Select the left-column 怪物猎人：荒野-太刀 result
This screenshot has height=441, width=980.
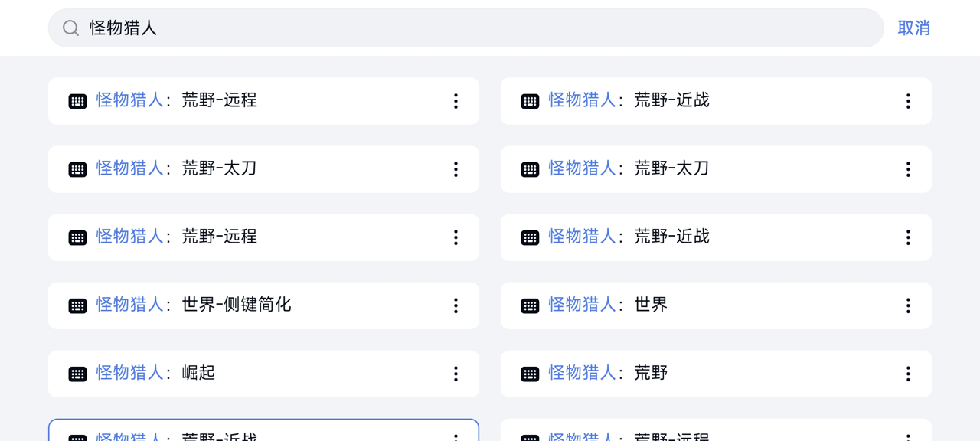(x=263, y=169)
